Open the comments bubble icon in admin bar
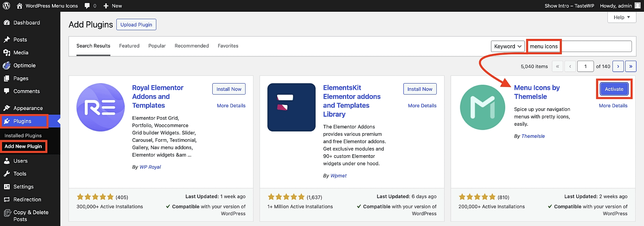This screenshot has height=226, width=644. pyautogui.click(x=87, y=6)
